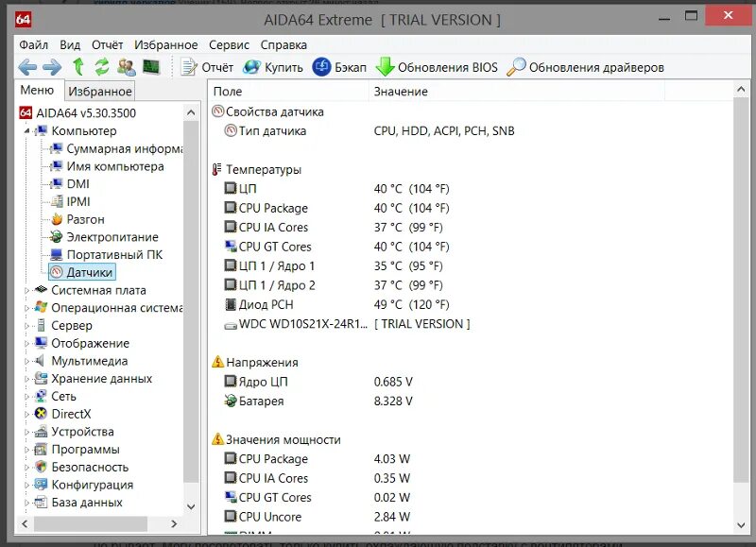Click the Напряжения warning icon
This screenshot has width=756, height=547.
pyautogui.click(x=217, y=362)
